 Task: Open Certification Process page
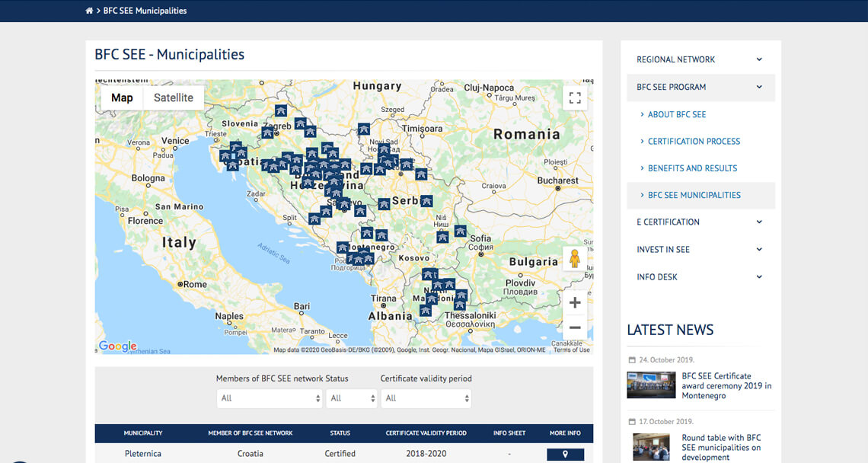[694, 141]
